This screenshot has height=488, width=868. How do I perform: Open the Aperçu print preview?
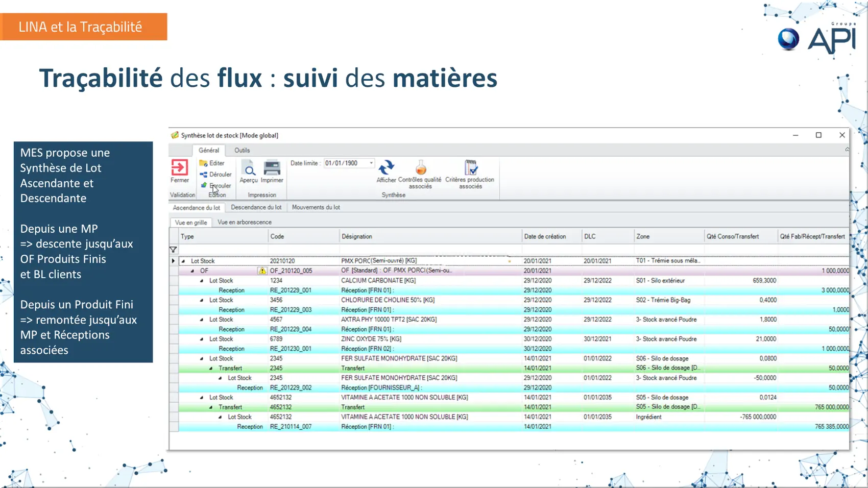coord(249,168)
